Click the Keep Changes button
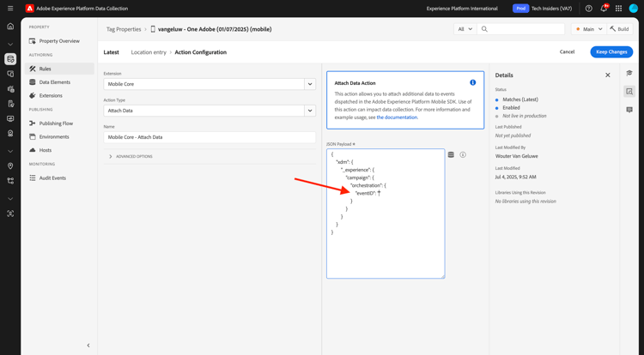 (611, 52)
